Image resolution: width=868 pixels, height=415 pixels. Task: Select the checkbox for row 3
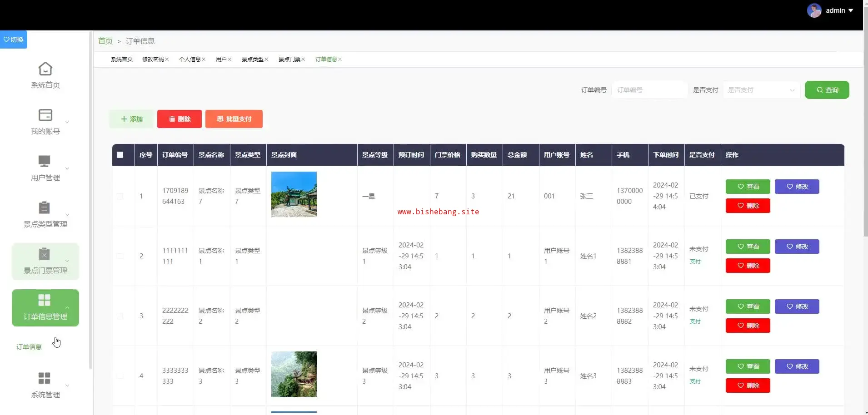click(x=120, y=316)
